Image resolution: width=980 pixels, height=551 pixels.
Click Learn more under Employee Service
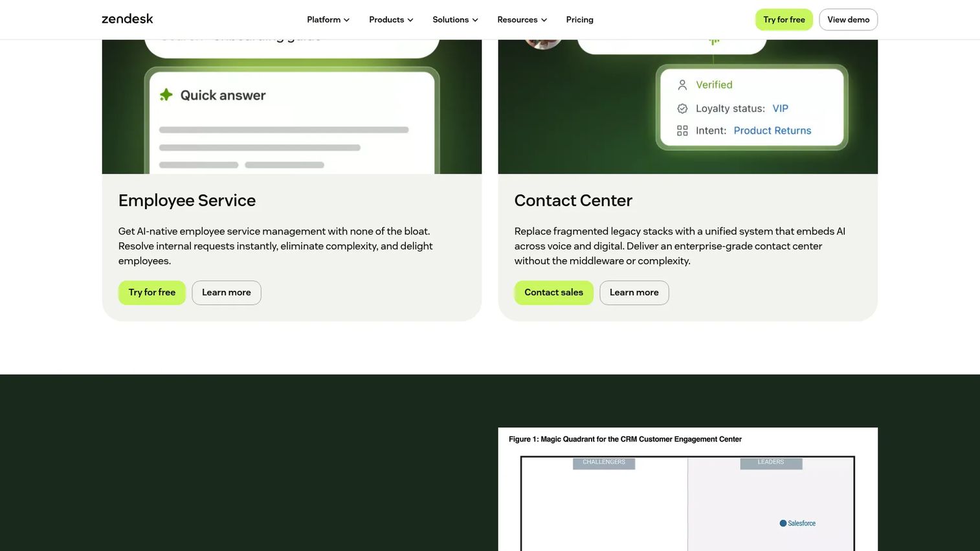pos(226,293)
